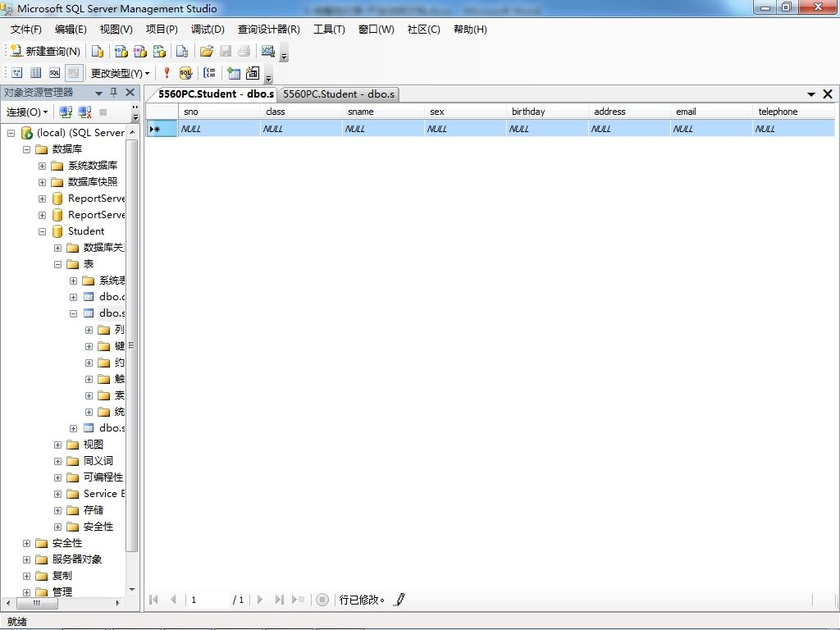The height and width of the screenshot is (630, 840).
Task: Click the Execute SQL exclamation icon
Action: [167, 72]
